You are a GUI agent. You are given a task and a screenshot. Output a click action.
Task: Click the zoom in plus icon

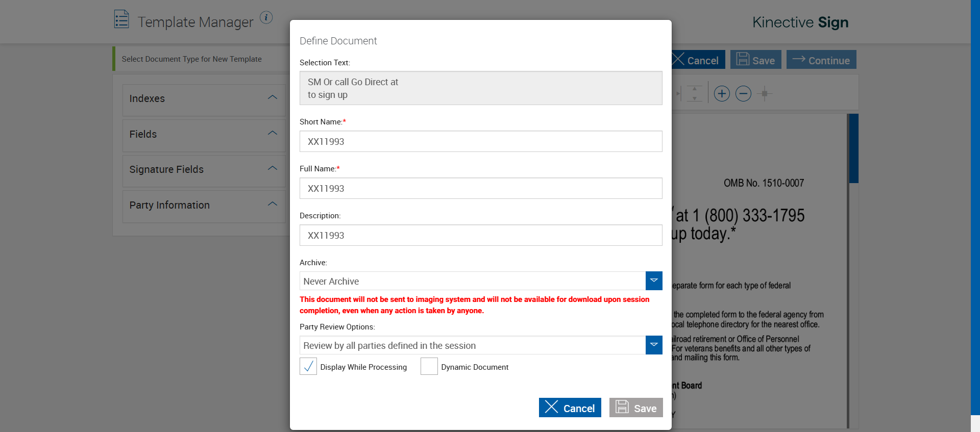tap(722, 94)
